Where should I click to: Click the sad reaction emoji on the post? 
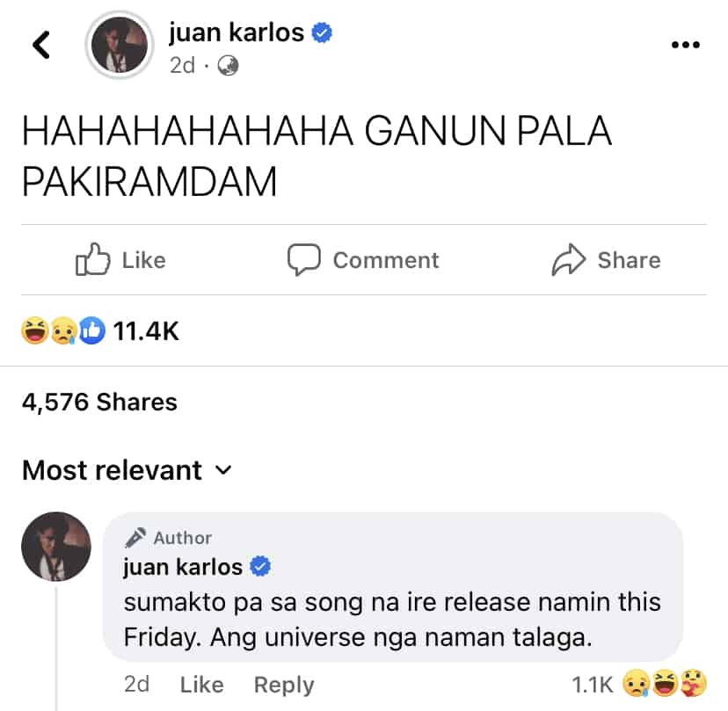click(63, 330)
